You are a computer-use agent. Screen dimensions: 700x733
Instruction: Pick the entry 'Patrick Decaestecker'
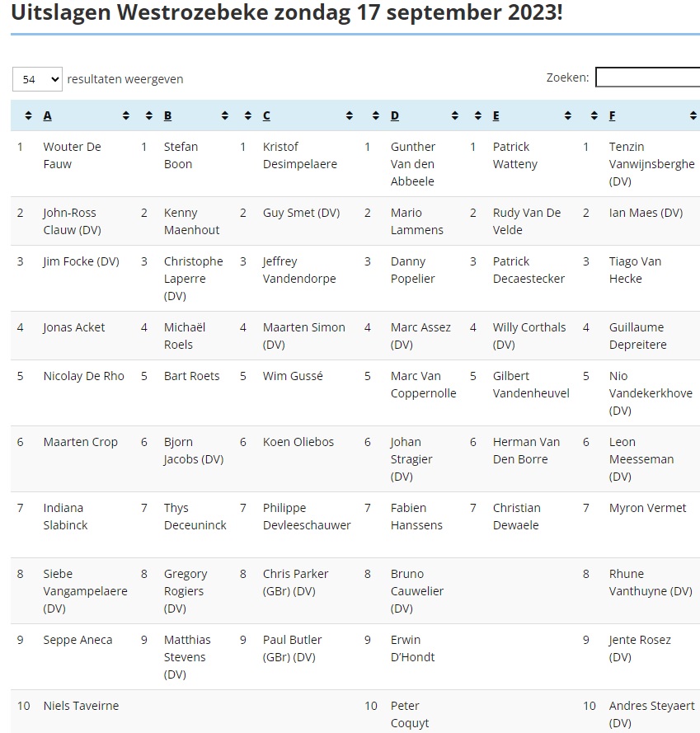[529, 270]
